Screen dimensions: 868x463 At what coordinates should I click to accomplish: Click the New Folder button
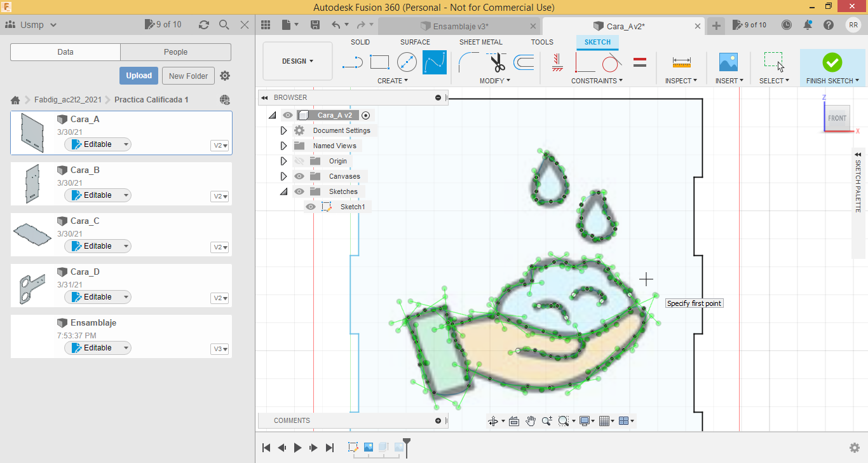tap(188, 76)
